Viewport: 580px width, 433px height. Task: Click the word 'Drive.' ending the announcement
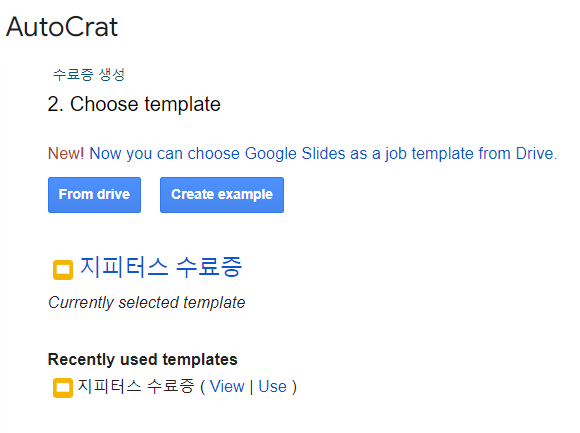click(x=536, y=153)
